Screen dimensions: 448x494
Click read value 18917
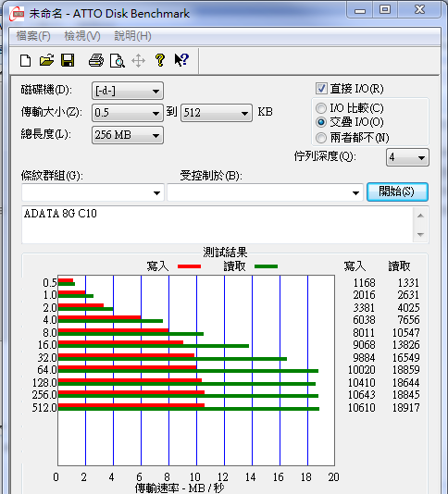(x=406, y=408)
